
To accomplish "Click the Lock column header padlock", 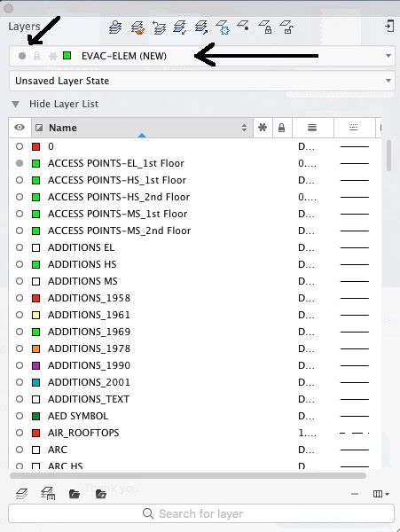I will (x=281, y=128).
